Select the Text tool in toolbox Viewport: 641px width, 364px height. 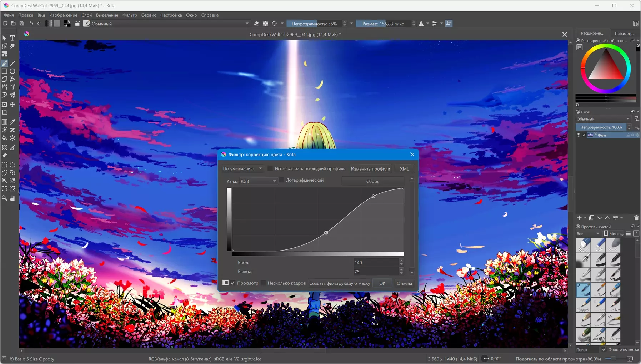[x=12, y=38]
